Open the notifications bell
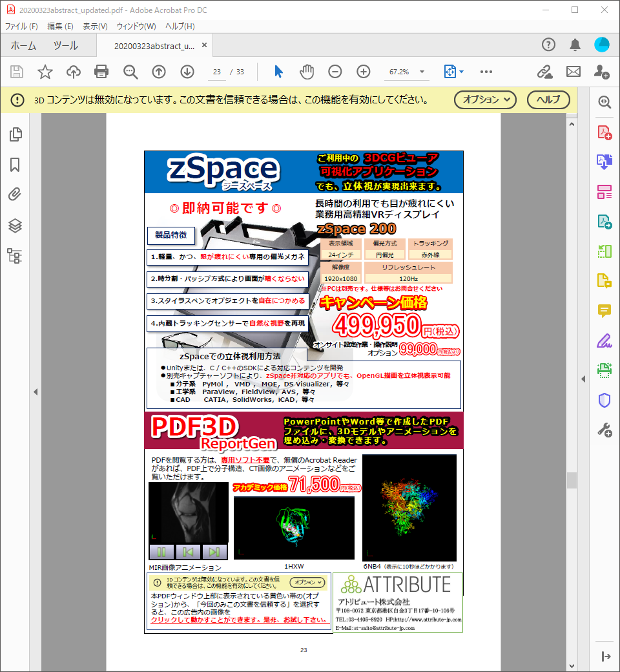Screen dimensions: 620x672 pyautogui.click(x=575, y=45)
